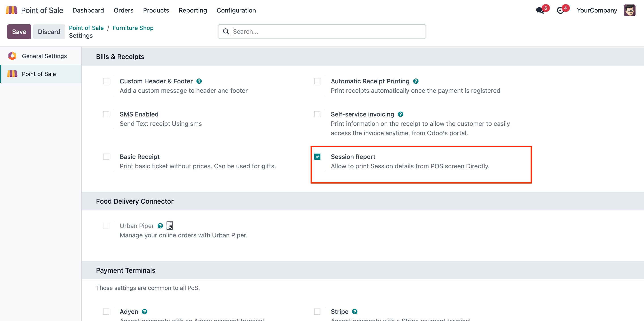The width and height of the screenshot is (644, 321).
Task: Click the Stripe help question icon
Action: point(355,312)
